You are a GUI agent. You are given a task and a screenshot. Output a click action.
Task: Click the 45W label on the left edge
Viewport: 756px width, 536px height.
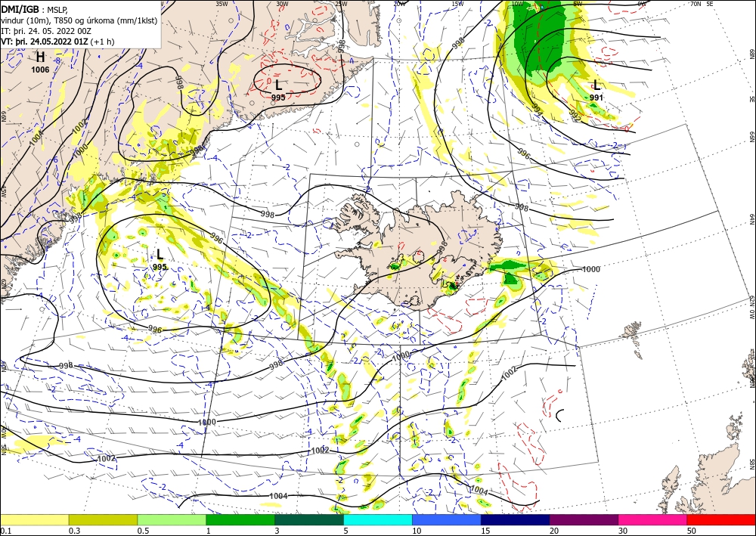[x=3, y=192]
